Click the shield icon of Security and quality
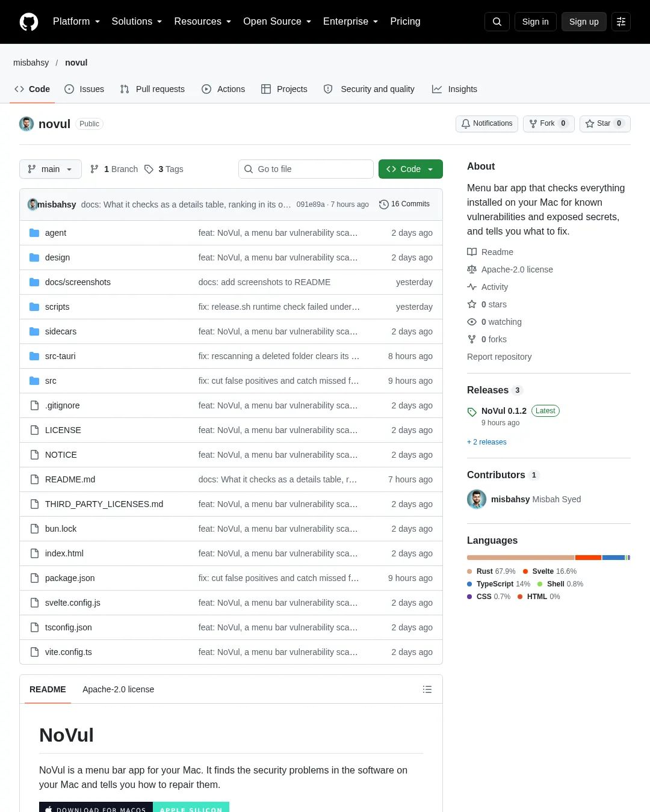The width and height of the screenshot is (650, 812). click(x=328, y=89)
